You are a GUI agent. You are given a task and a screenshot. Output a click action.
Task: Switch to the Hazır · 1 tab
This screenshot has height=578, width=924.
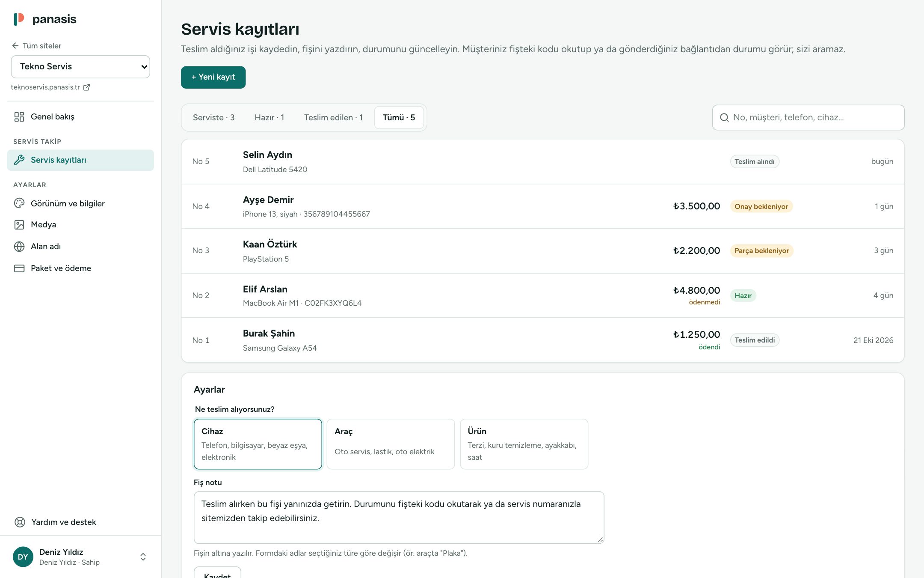pos(269,118)
